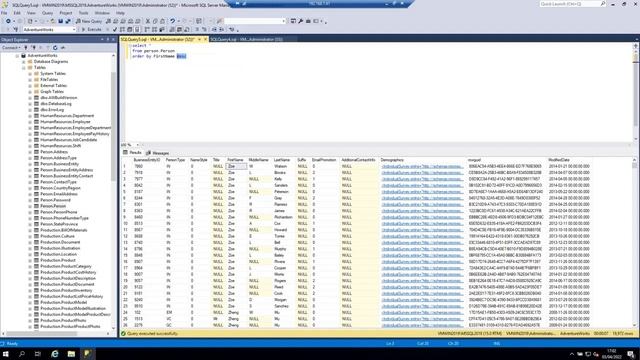Open the Connect dropdown in Object Explorer
This screenshot has width=640, height=360.
point(11,47)
